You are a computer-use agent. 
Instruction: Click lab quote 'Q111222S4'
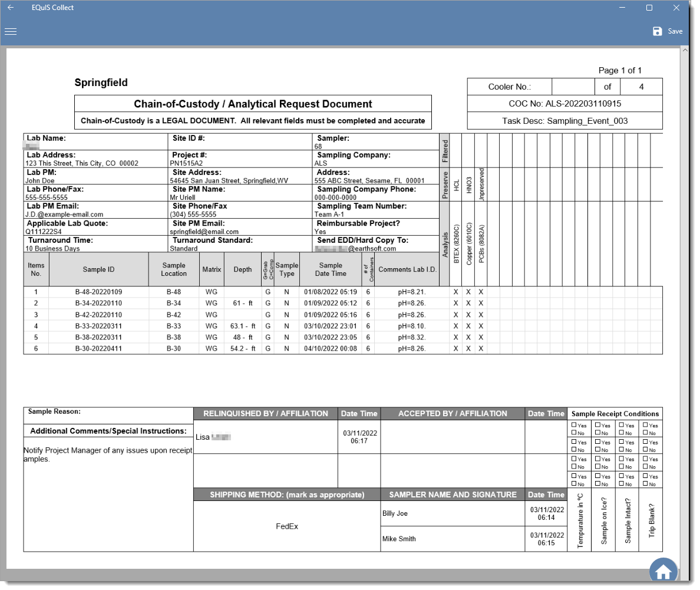click(x=43, y=232)
